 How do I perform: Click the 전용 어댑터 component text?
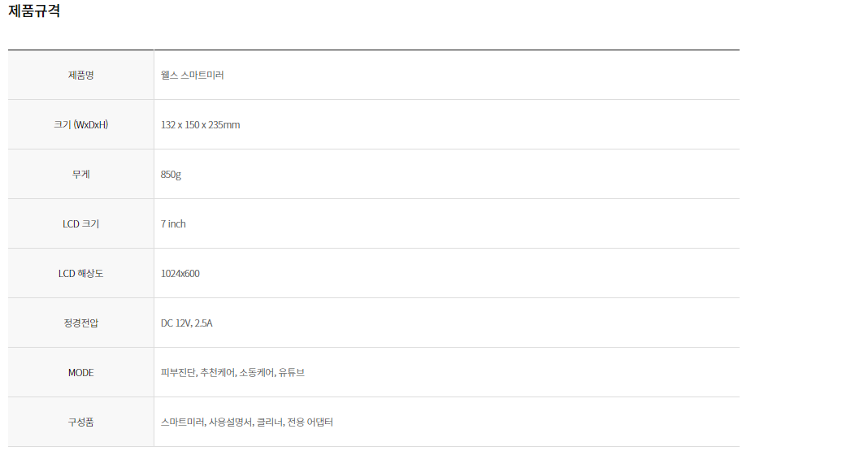click(x=310, y=422)
